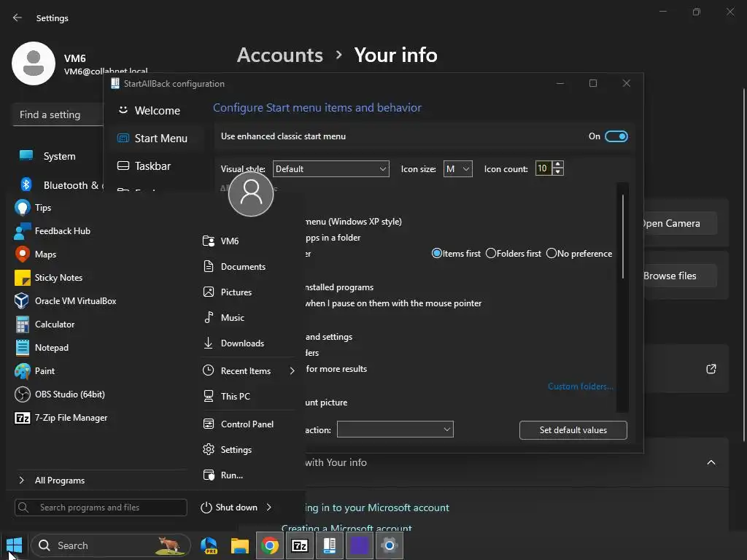
Task: Open the action dropdown
Action: point(395,429)
